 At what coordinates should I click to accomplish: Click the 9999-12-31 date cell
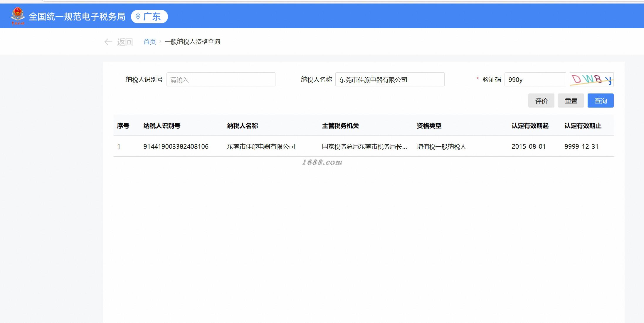581,146
